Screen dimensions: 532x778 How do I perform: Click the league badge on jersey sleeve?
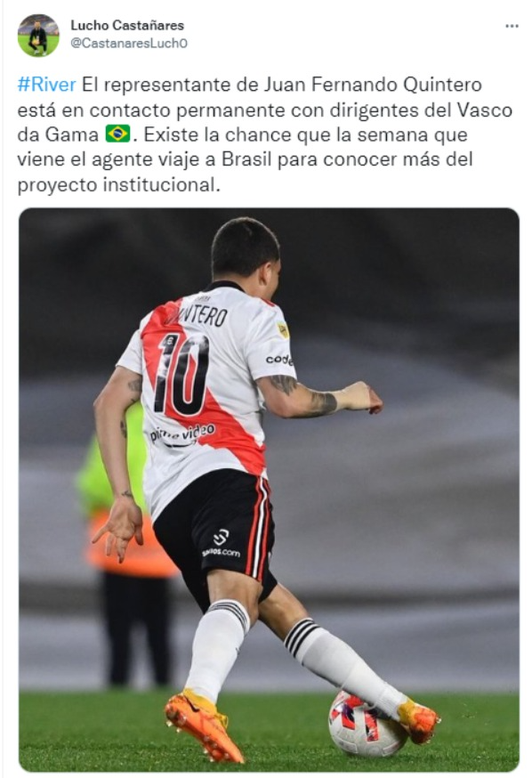(x=283, y=330)
